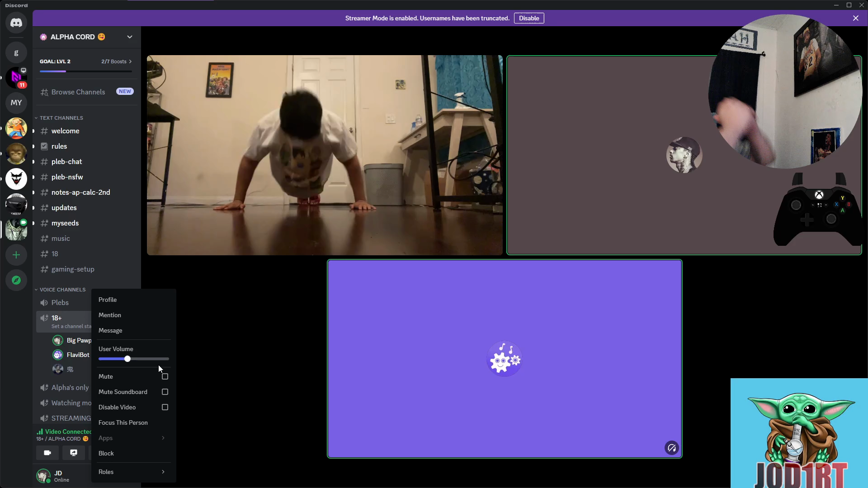Click FlaviBot's avatar in voice channel
The image size is (868, 488).
click(x=58, y=355)
